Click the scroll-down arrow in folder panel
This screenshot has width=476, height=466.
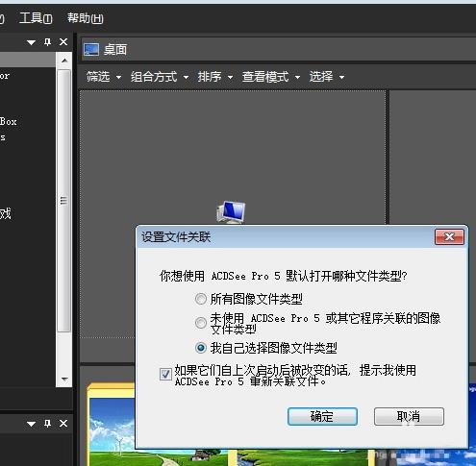click(x=64, y=380)
